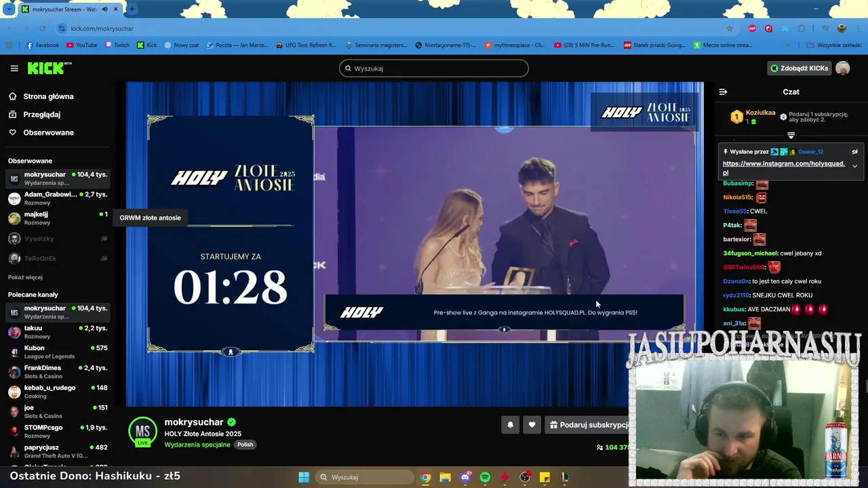Bookmark this page with star icon

(x=730, y=28)
